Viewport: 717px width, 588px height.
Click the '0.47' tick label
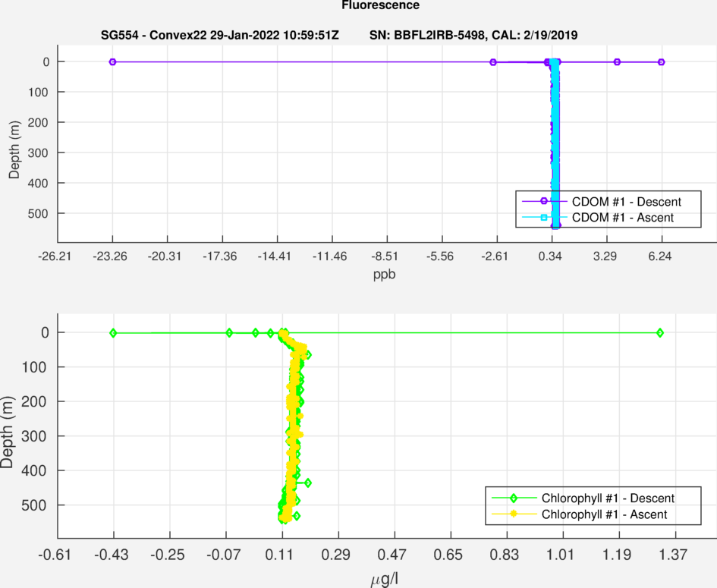coord(392,555)
